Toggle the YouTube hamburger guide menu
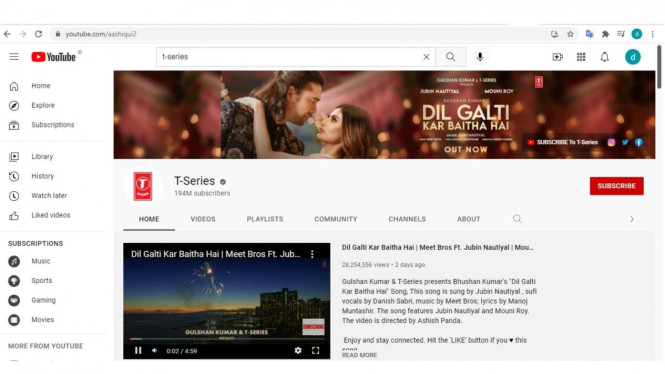Image resolution: width=665 pixels, height=374 pixels. click(x=14, y=57)
